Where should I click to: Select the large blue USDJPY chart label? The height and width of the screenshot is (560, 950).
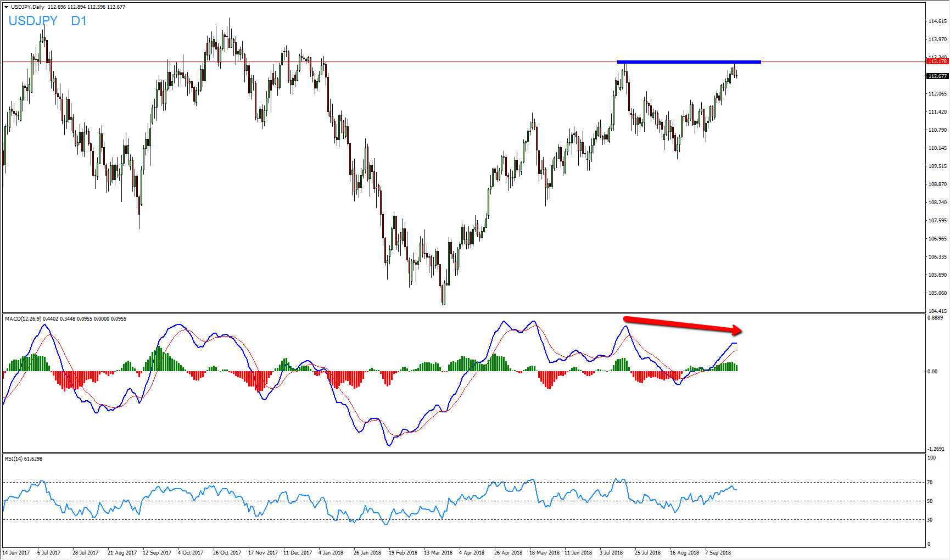(x=33, y=21)
